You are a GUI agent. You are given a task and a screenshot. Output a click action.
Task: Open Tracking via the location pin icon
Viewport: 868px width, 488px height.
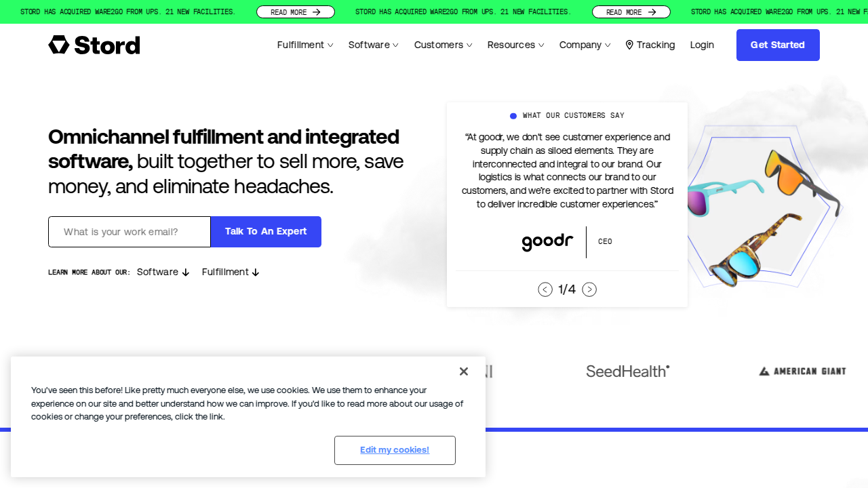[x=629, y=45]
